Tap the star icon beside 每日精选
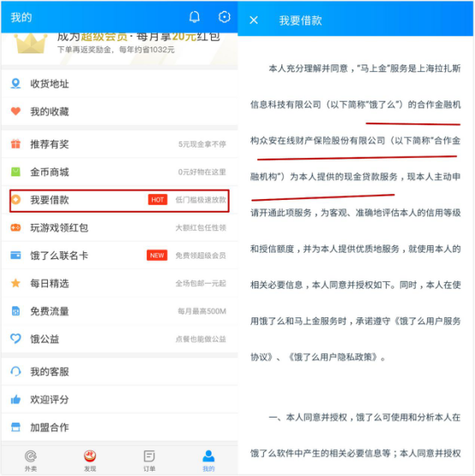Viewport: 475px width, 476px height. (15, 283)
